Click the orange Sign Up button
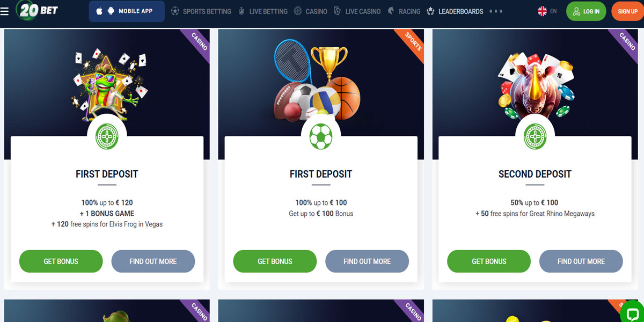The image size is (644, 322). 627,11
